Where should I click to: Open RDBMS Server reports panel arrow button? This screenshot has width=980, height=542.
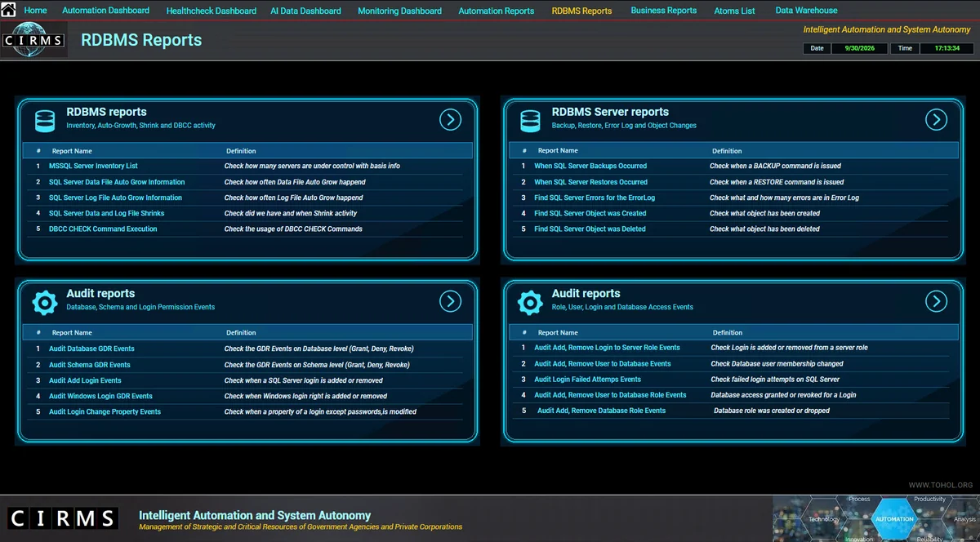[x=936, y=120]
